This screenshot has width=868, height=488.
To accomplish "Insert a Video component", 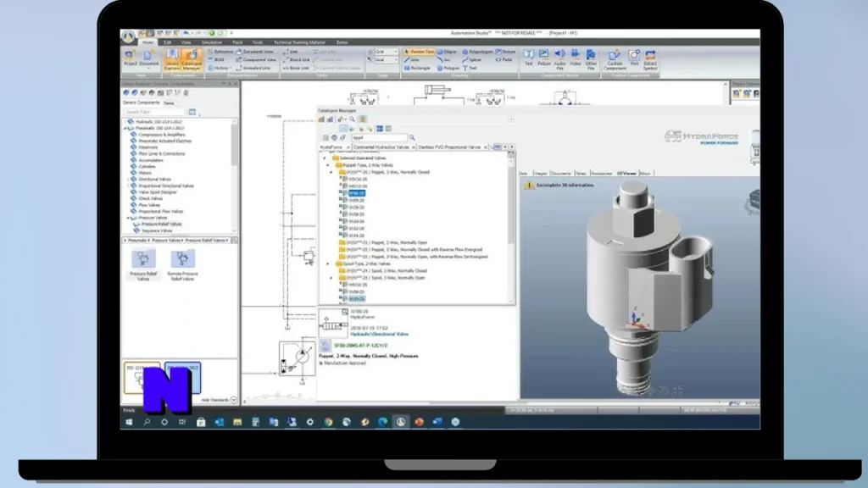I will tap(576, 58).
